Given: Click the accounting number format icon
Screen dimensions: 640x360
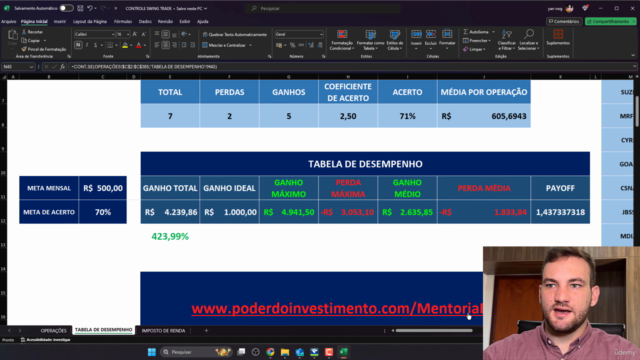Looking at the screenshot, I should (279, 45).
